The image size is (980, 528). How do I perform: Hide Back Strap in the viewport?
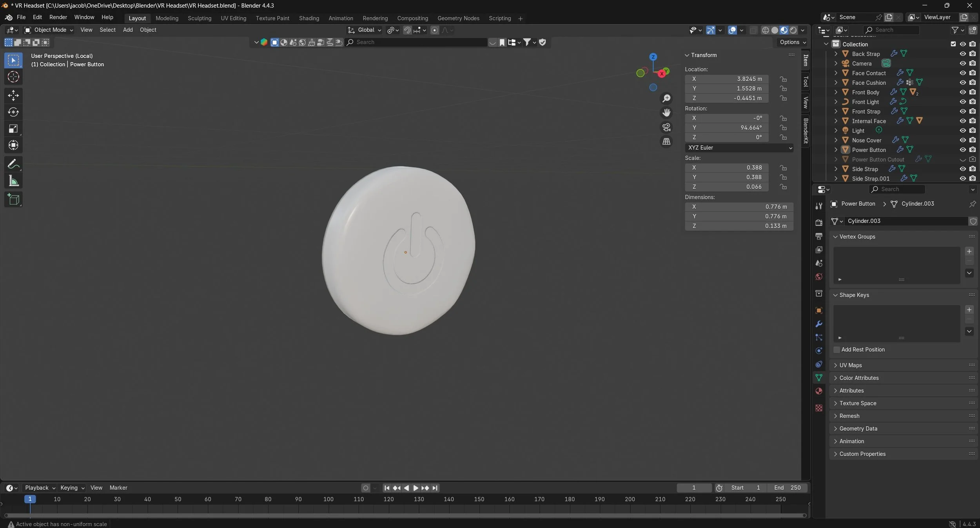tap(962, 54)
